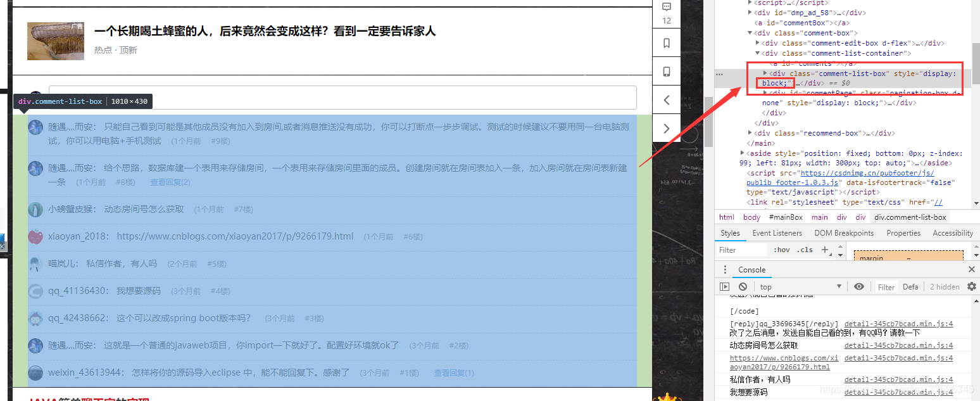Click the mobile phone icon in the sidebar
Viewport: 980px width, 401px height.
click(667, 72)
